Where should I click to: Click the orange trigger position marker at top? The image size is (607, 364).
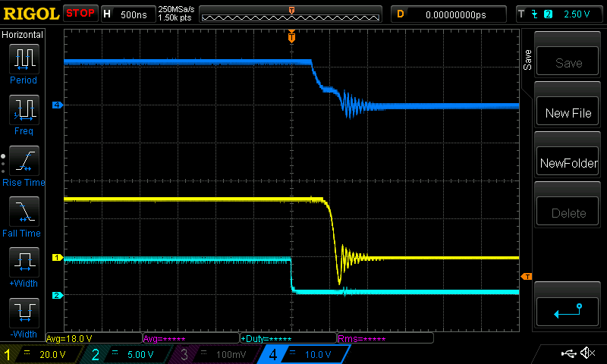(x=291, y=36)
